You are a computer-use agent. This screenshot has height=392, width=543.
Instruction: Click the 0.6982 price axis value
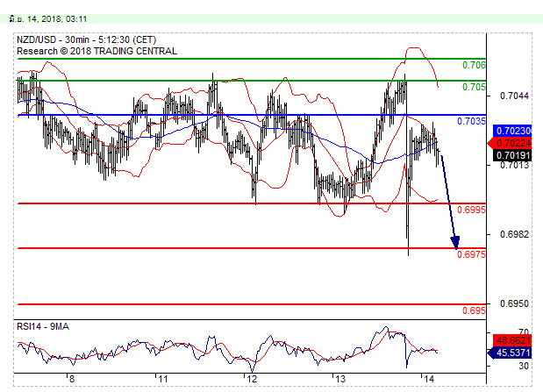[x=514, y=234]
